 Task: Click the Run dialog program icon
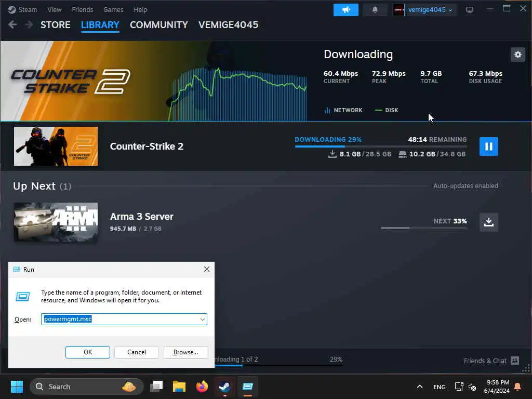coord(23,297)
